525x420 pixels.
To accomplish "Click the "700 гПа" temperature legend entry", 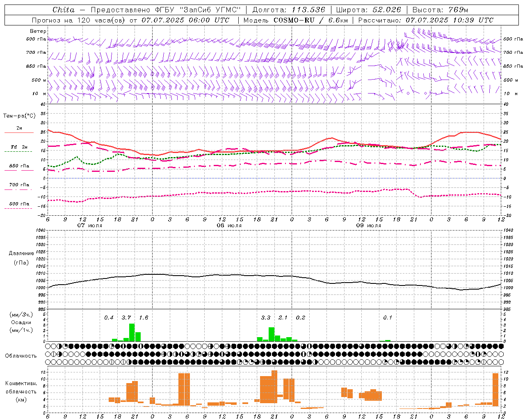I will 19,185.
